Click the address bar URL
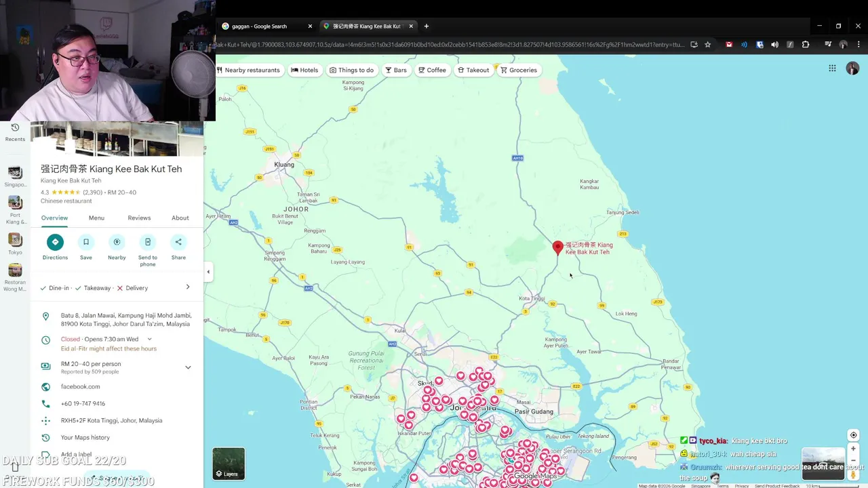 449,45
